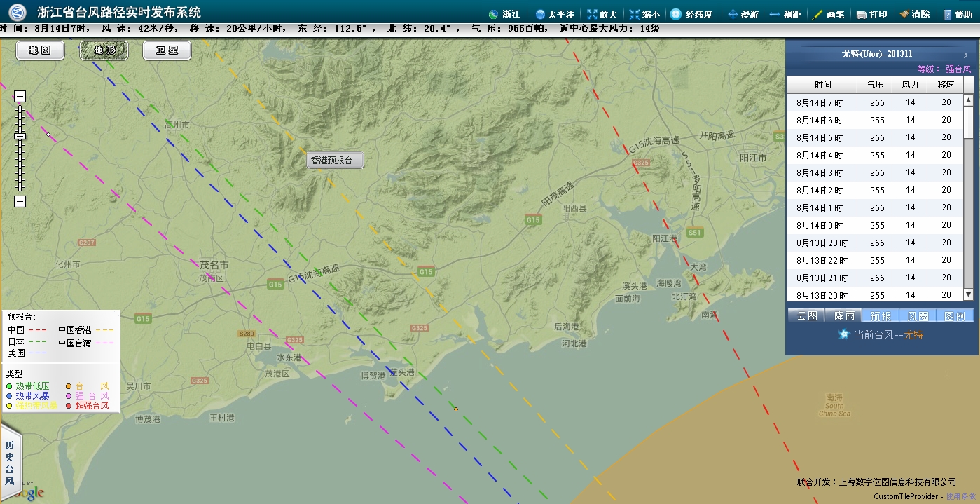
Task: Open the 经纬度 coordinate tool
Action: coord(676,14)
